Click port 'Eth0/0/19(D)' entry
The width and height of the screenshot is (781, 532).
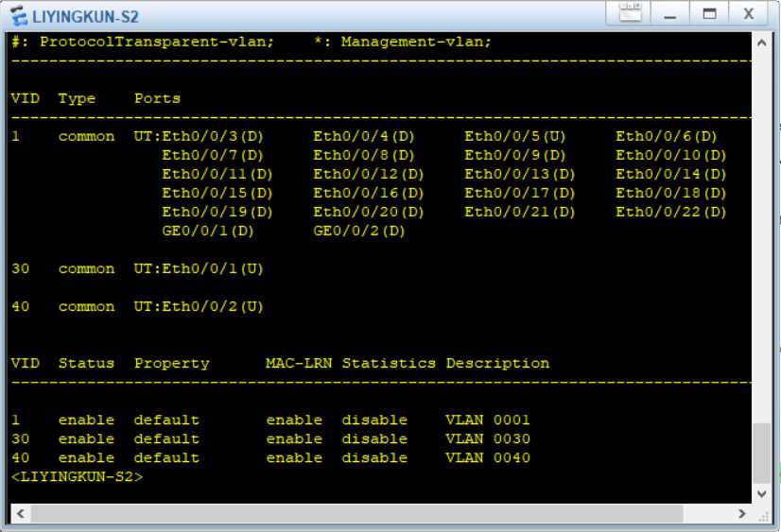tap(217, 212)
